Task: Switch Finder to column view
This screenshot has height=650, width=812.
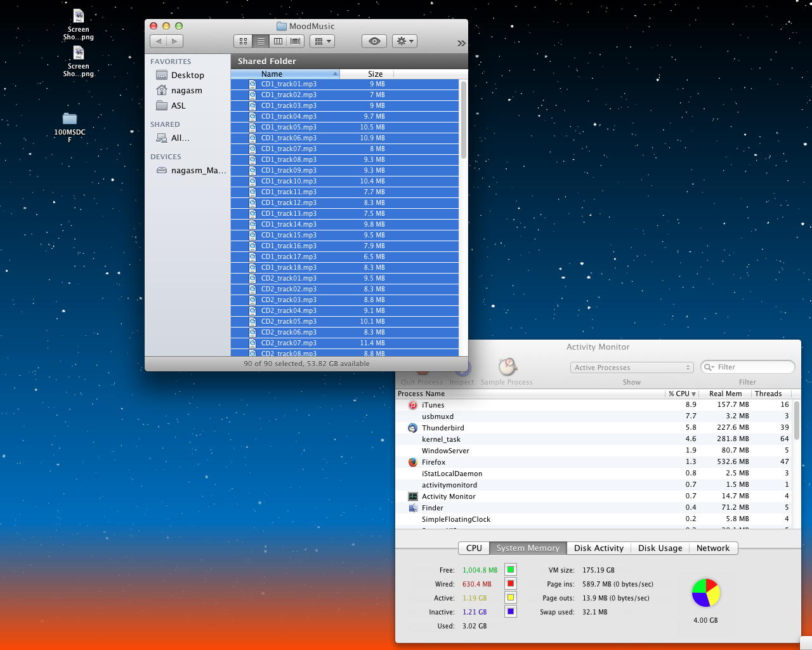Action: point(278,41)
